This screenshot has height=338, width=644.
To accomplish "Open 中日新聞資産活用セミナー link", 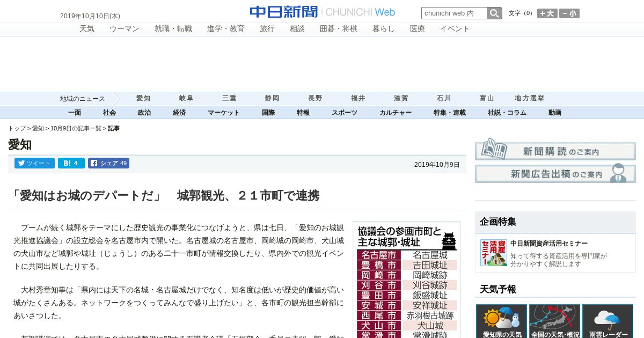I will coord(549,244).
